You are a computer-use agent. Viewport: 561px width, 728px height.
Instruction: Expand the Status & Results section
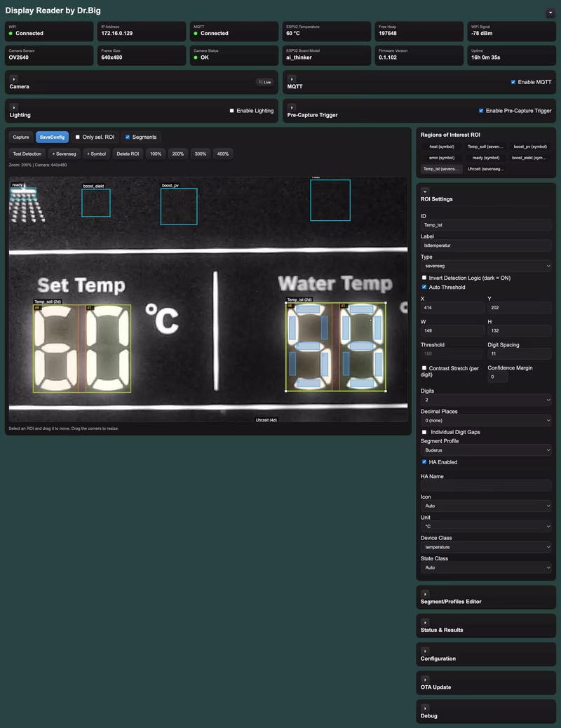point(425,622)
